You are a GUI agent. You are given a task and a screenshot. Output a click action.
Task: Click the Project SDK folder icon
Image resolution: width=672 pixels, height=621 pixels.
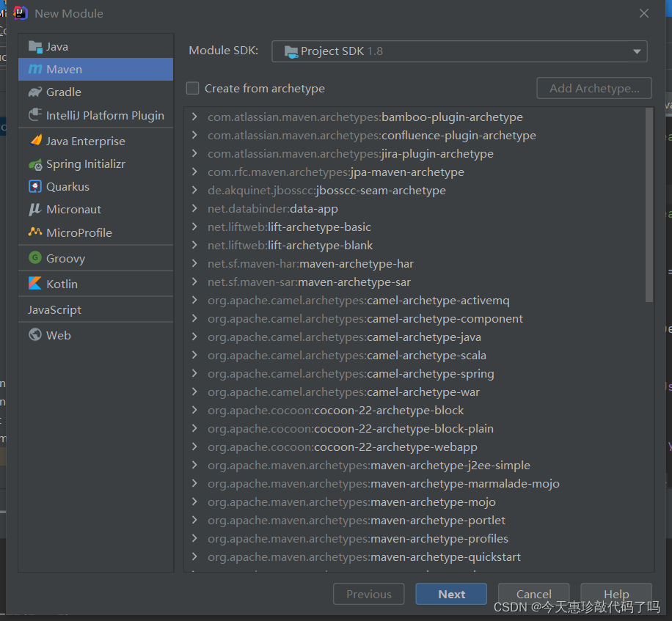pos(291,52)
